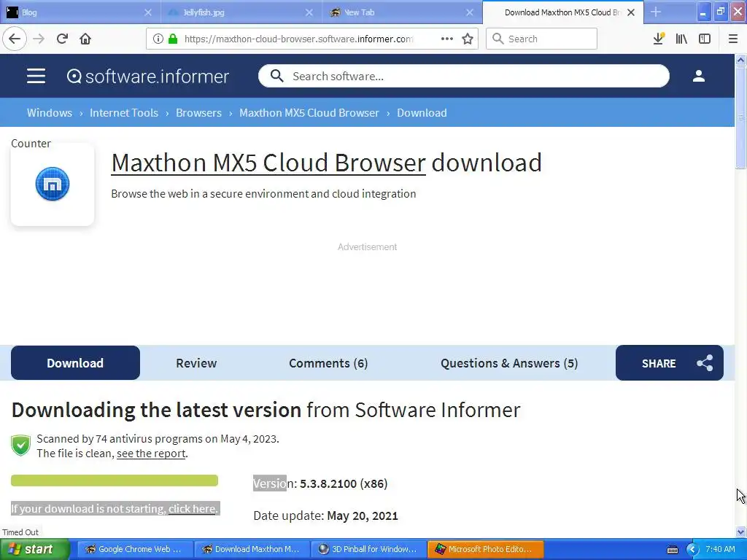Click version text 5.3.8.2100 (x86)
Viewport: 747px width, 560px height.
coord(344,484)
